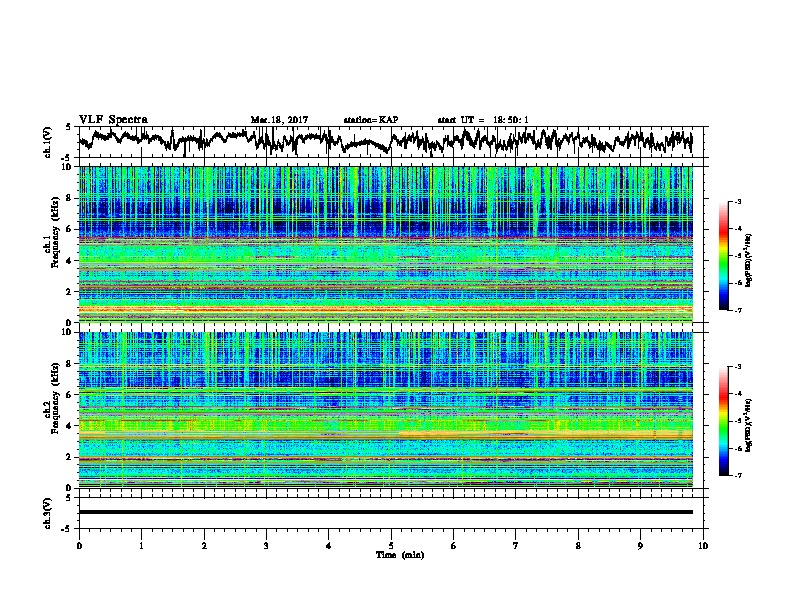The width and height of the screenshot is (792, 612).
Task: Click the "0" tick on the time axis
Action: [x=79, y=546]
